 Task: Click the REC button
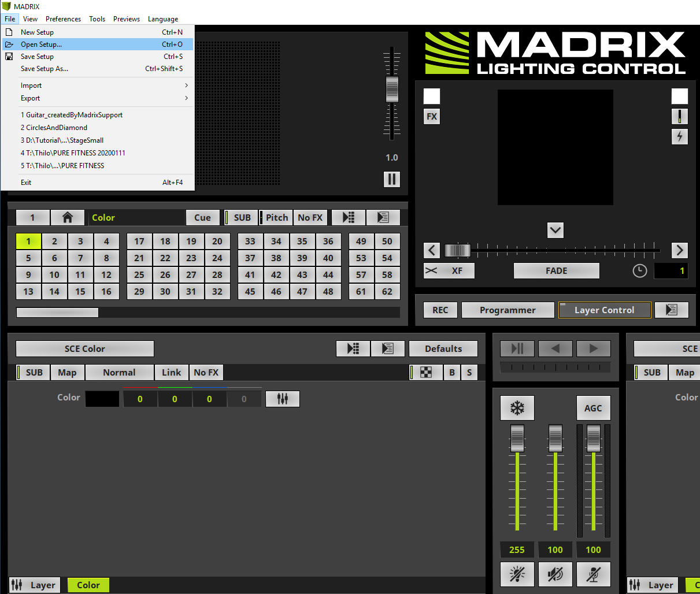click(440, 310)
